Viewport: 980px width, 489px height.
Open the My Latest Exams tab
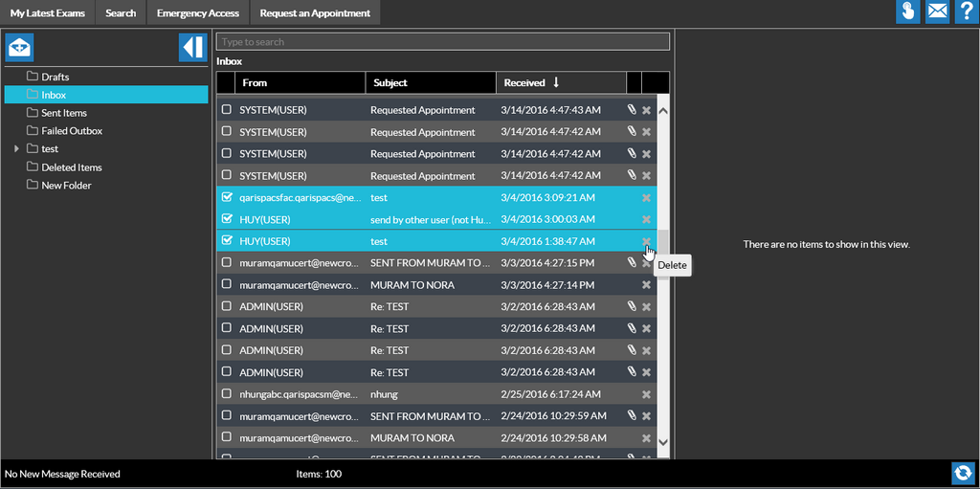[48, 13]
